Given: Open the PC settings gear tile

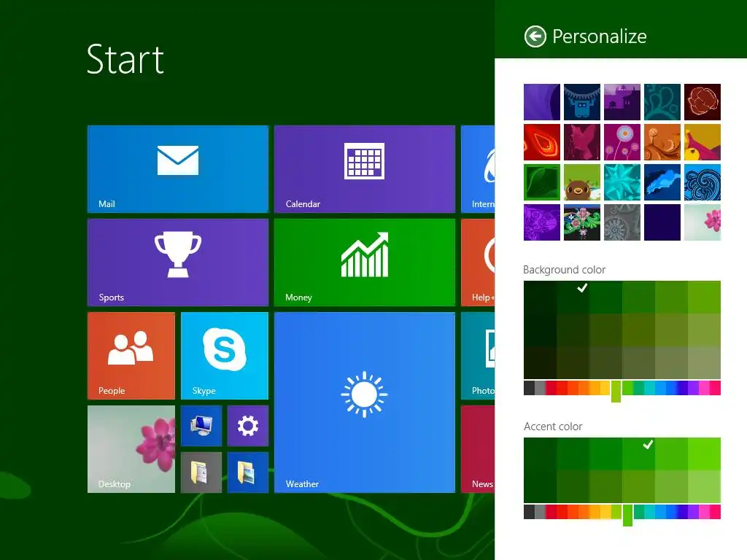Looking at the screenshot, I should coord(248,426).
